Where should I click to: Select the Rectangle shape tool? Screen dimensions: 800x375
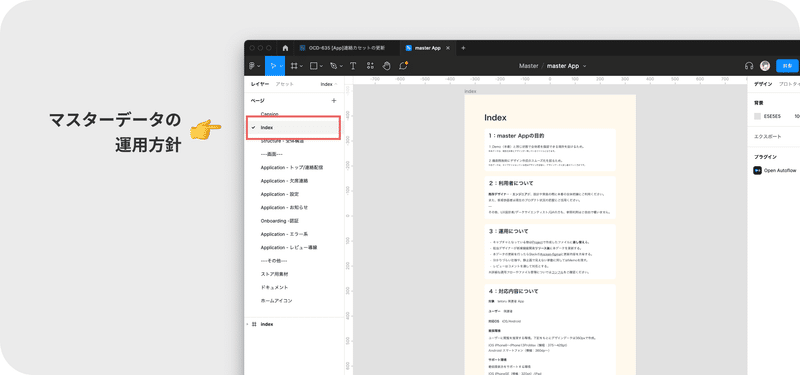(314, 66)
